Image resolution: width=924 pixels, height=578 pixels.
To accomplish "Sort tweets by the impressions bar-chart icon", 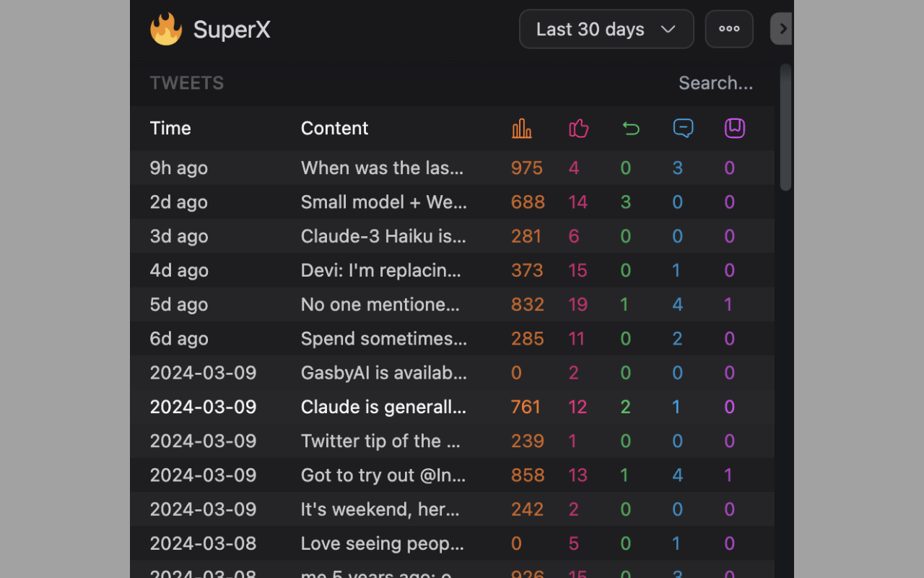I will click(522, 128).
